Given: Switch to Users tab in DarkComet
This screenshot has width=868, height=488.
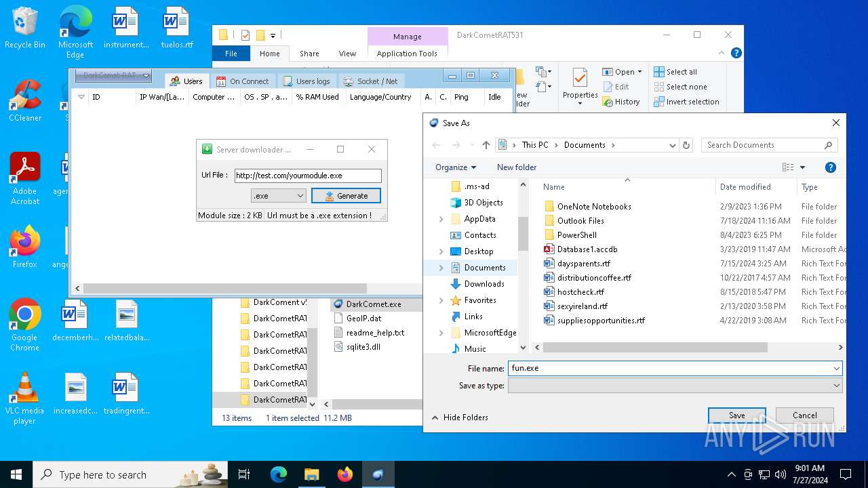Looking at the screenshot, I should 185,81.
